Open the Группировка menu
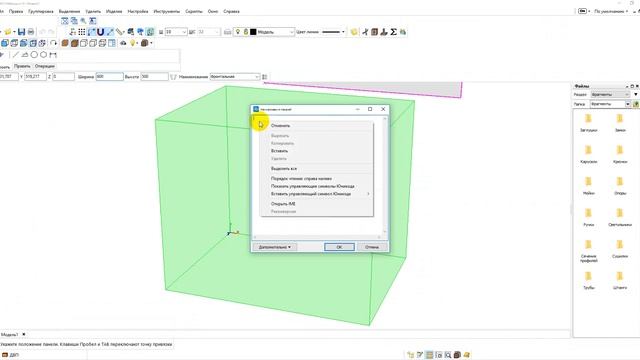The image size is (640, 360). (x=41, y=11)
